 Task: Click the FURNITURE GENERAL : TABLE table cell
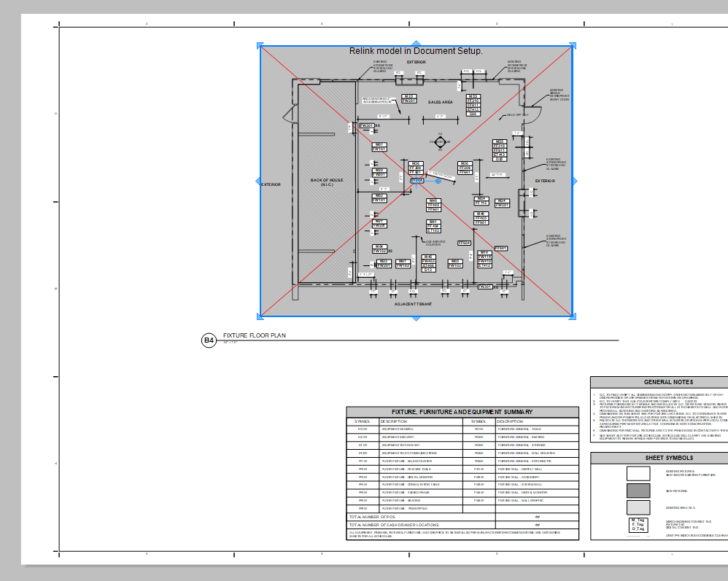tap(537, 429)
